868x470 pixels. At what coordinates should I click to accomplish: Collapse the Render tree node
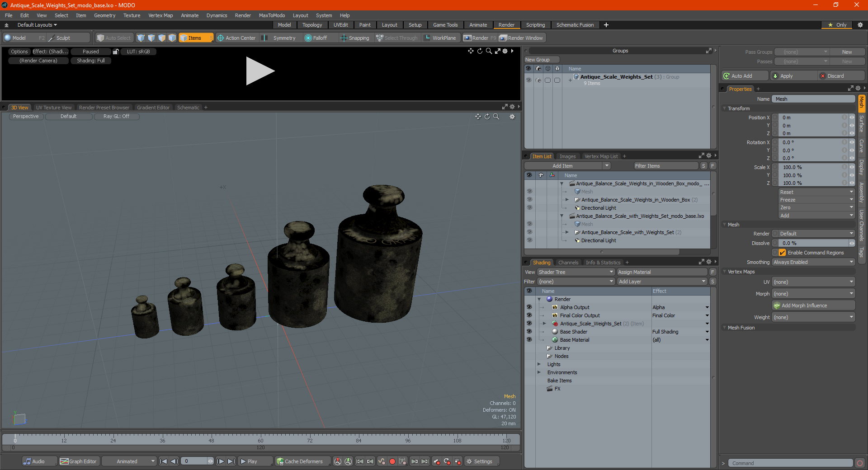click(539, 299)
